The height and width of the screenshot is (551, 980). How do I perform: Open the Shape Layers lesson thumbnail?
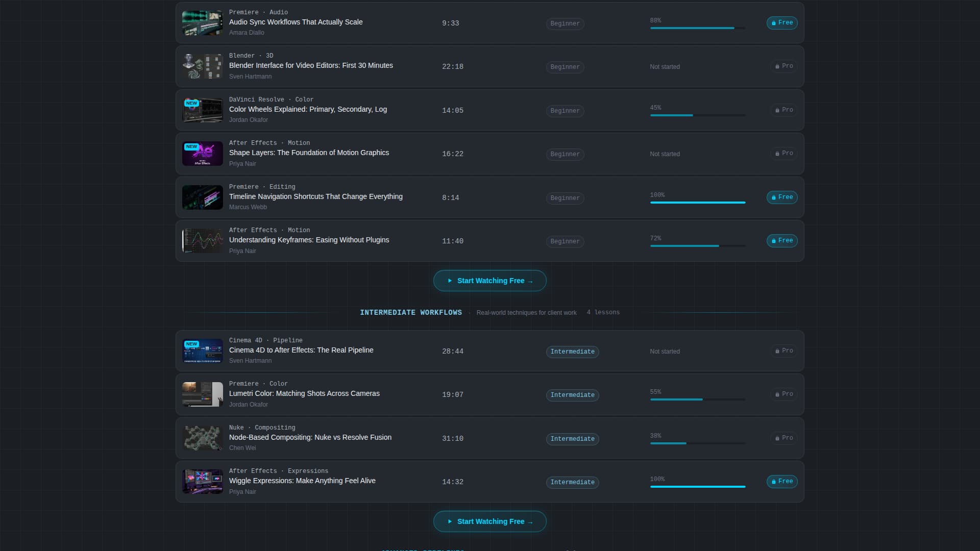(x=203, y=154)
